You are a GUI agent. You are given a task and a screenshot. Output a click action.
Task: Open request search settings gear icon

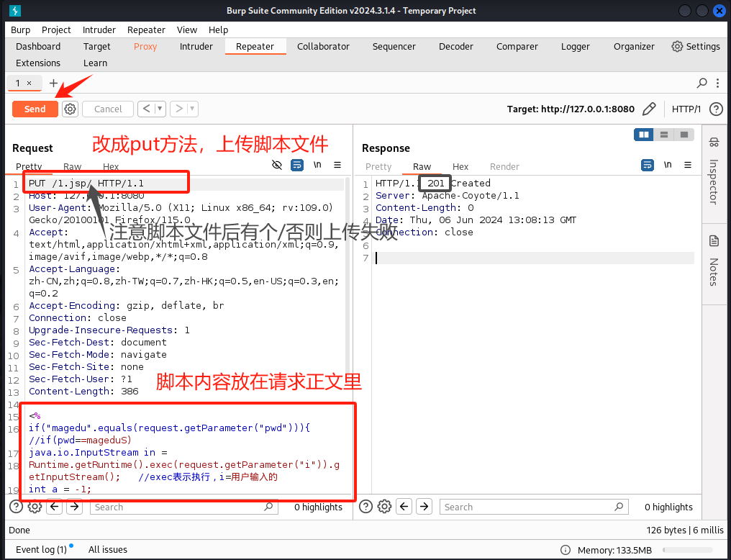(35, 507)
